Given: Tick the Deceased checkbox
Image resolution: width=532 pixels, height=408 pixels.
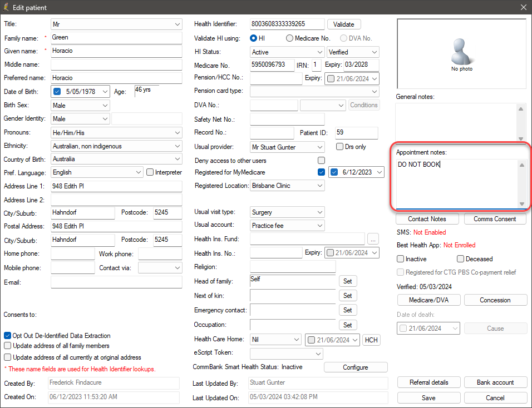Looking at the screenshot, I should point(460,259).
